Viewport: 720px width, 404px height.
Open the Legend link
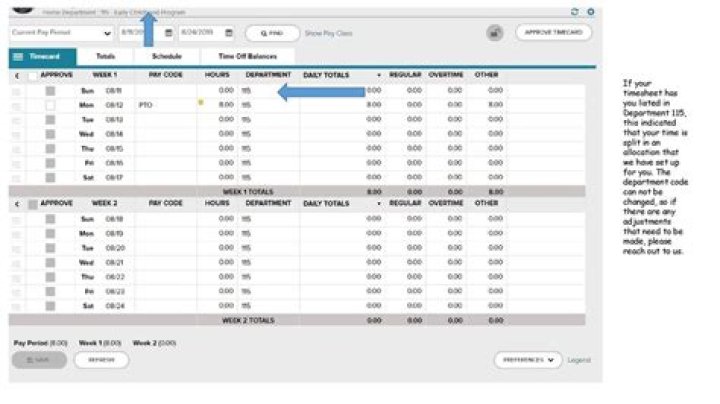579,360
